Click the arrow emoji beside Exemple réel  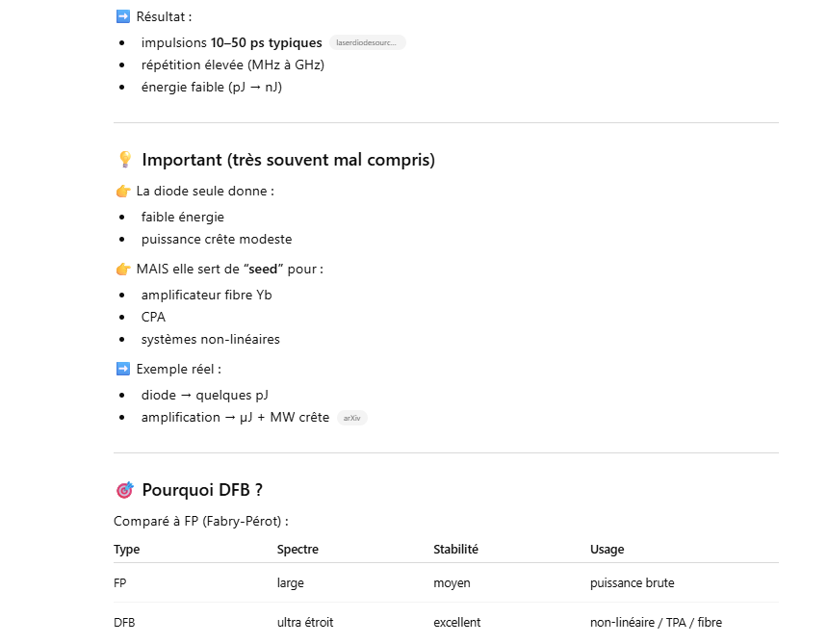tap(122, 369)
